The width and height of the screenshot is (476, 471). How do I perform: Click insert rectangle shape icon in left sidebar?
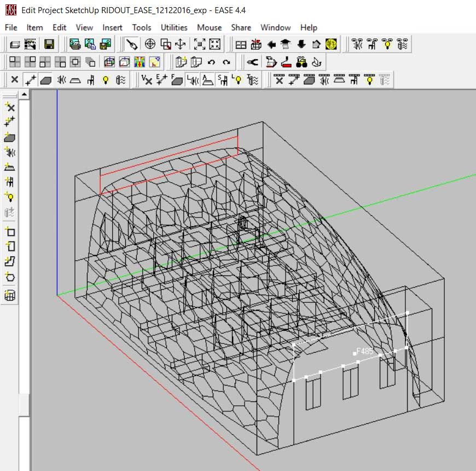coord(10,232)
